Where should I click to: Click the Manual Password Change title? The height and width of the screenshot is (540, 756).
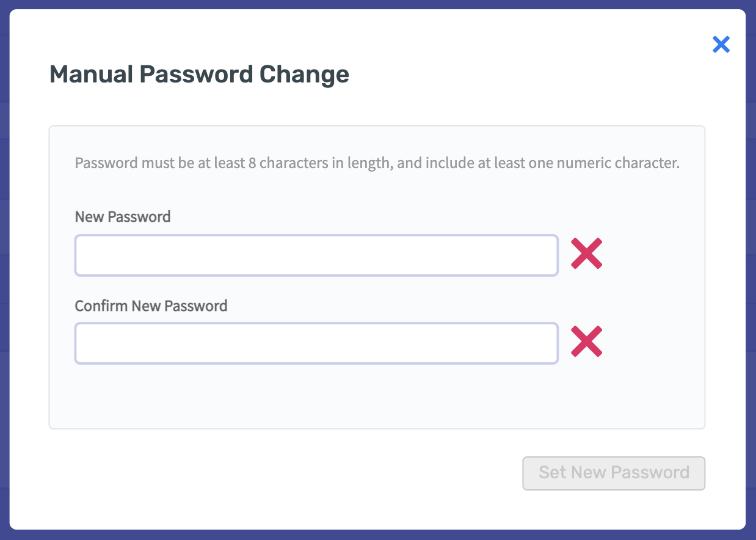click(199, 74)
